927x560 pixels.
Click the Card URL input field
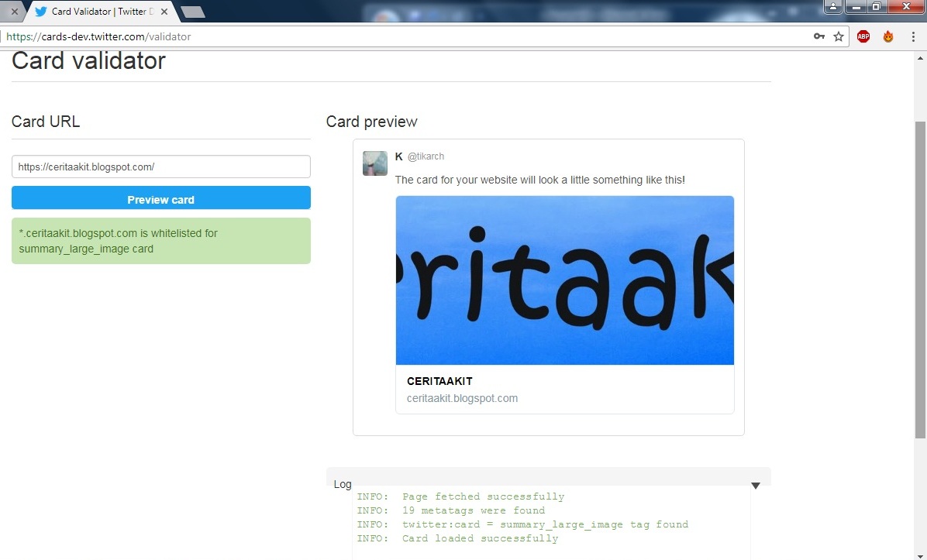click(160, 167)
